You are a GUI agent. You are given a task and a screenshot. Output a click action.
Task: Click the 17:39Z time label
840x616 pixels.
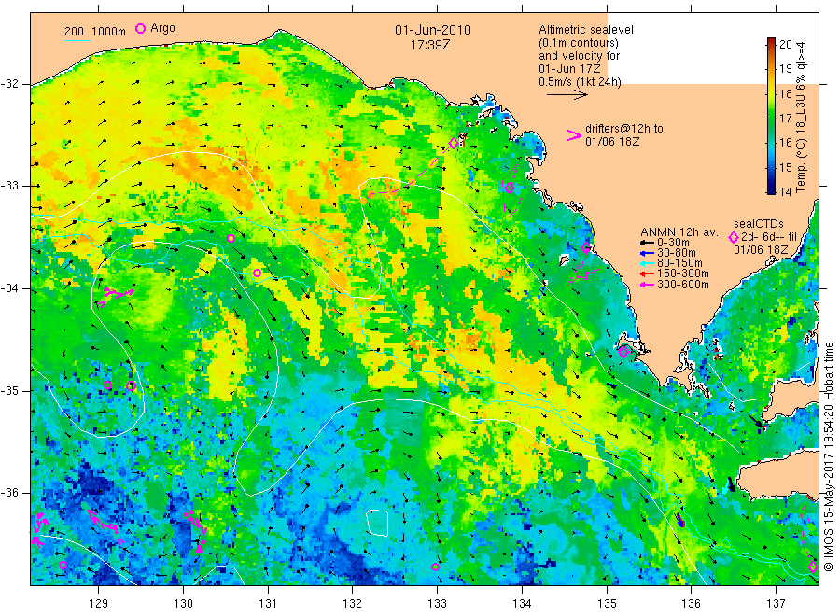point(430,45)
